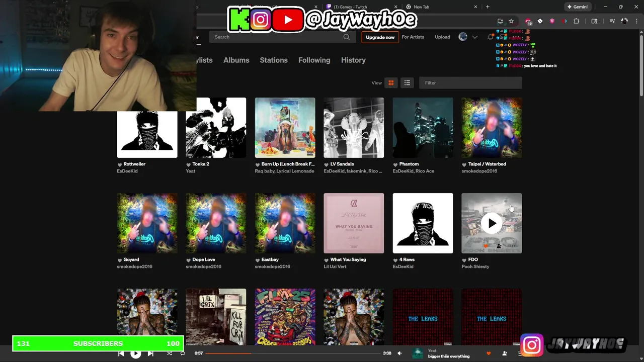Viewport: 644px width, 362px height.
Task: Open the Albums tab
Action: pyautogui.click(x=236, y=60)
